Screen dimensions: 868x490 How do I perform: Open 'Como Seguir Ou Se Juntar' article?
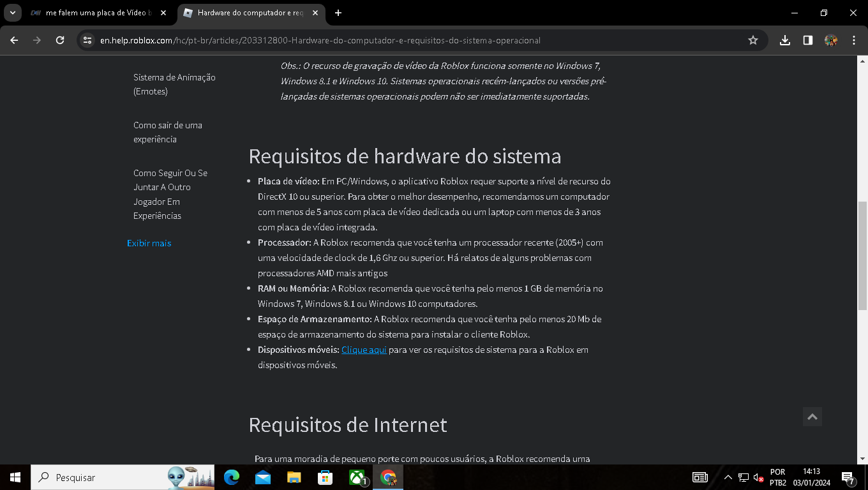point(170,194)
